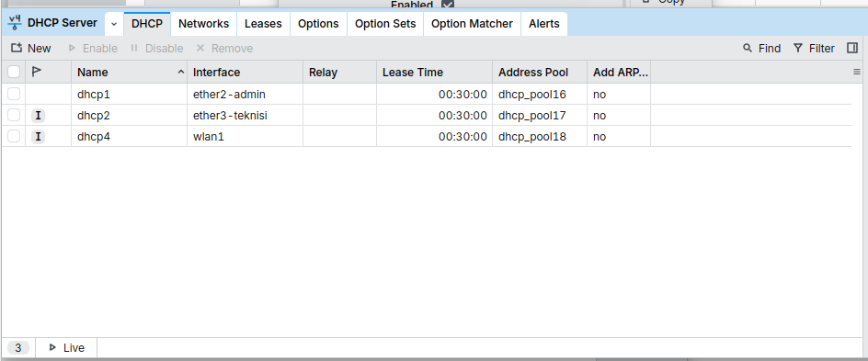
Task: Toggle the Enabled checkbox in background window
Action: [x=447, y=5]
